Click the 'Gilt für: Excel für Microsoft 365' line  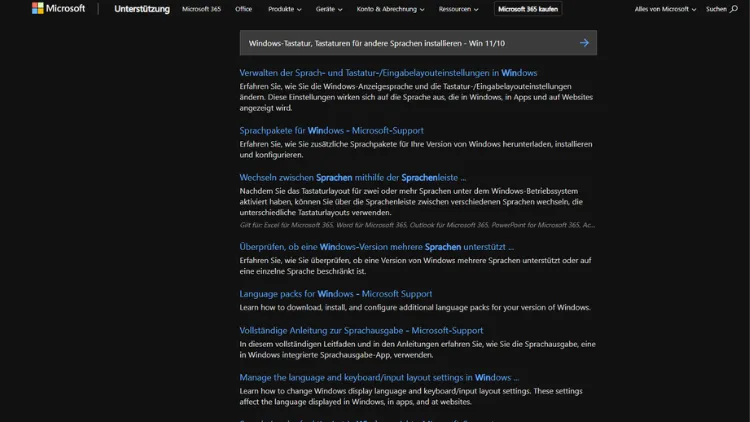pos(417,225)
